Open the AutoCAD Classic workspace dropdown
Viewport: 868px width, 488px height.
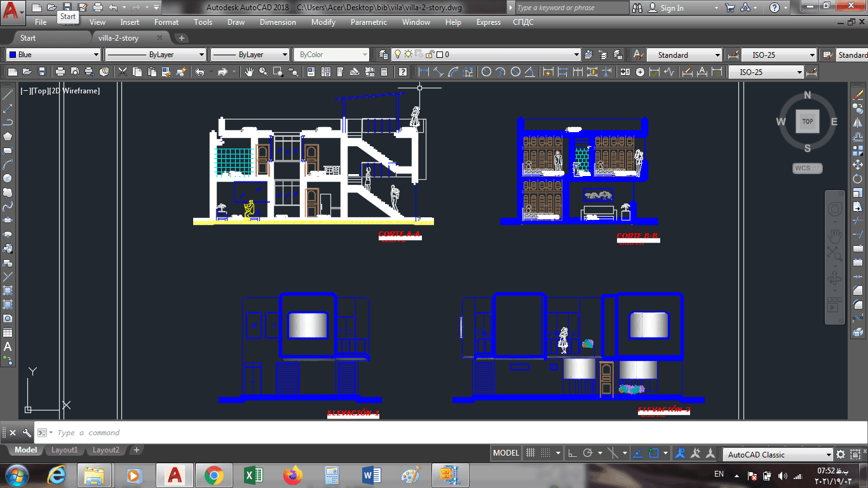[x=778, y=454]
